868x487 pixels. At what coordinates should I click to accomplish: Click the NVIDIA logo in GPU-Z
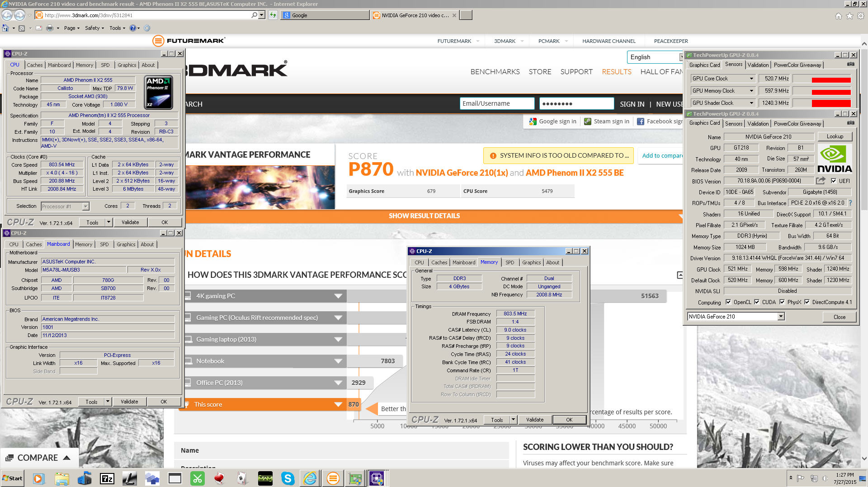(x=835, y=159)
